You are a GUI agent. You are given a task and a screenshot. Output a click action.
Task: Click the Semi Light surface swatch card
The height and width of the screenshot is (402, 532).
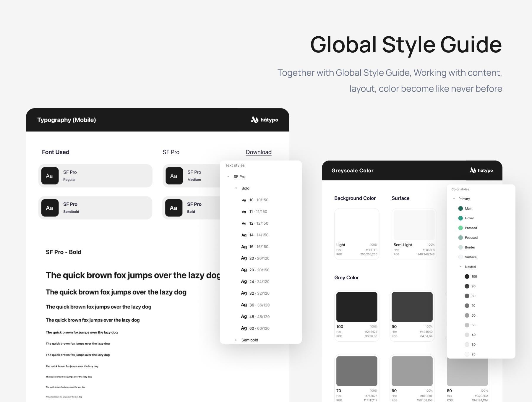coord(414,234)
